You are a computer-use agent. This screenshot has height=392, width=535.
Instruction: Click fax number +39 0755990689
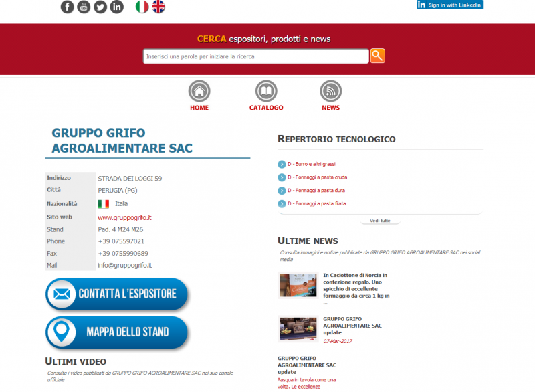pos(123,254)
